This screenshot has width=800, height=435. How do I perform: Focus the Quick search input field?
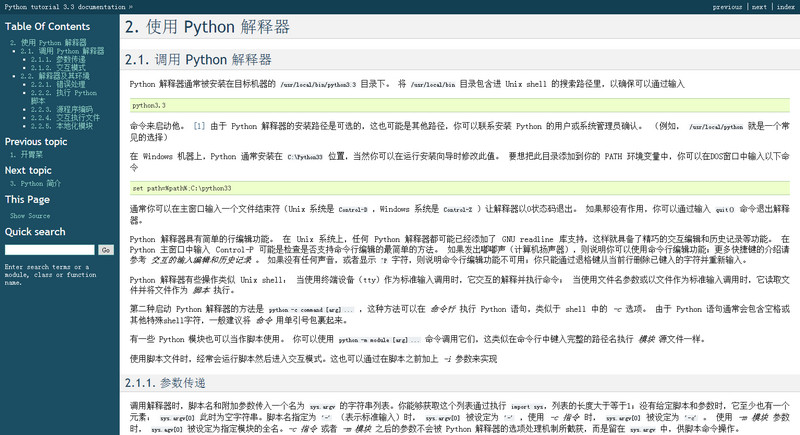point(50,250)
